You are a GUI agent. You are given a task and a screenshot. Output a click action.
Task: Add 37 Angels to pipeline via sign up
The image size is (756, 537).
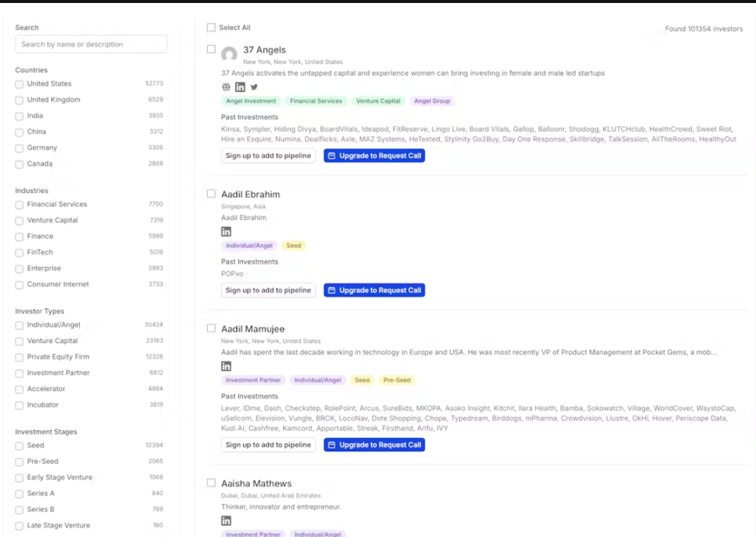tap(268, 156)
